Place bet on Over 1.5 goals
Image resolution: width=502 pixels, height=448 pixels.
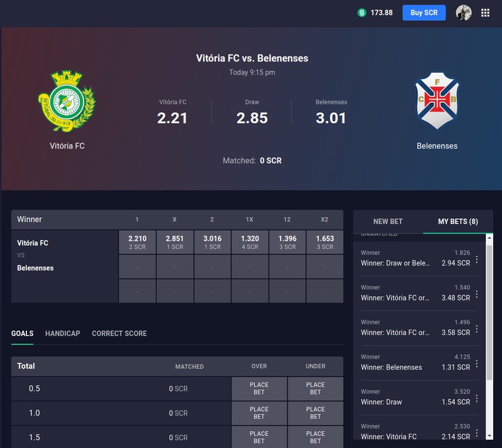(259, 437)
